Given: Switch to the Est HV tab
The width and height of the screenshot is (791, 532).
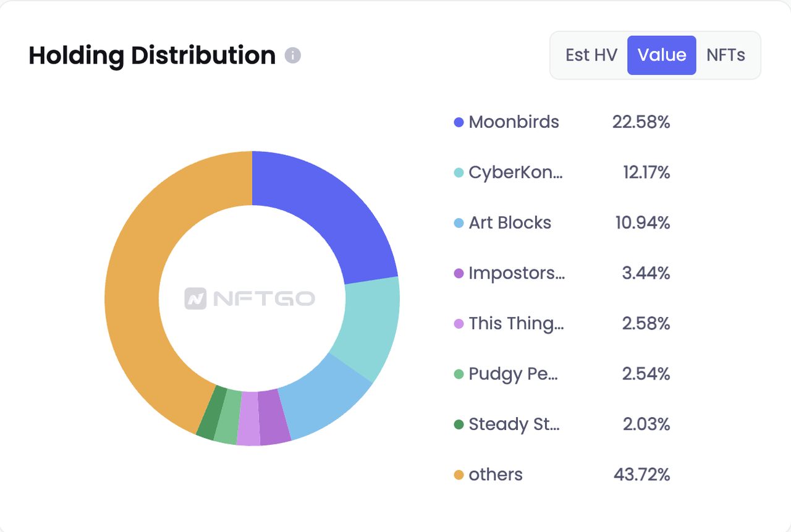Looking at the screenshot, I should 591,55.
